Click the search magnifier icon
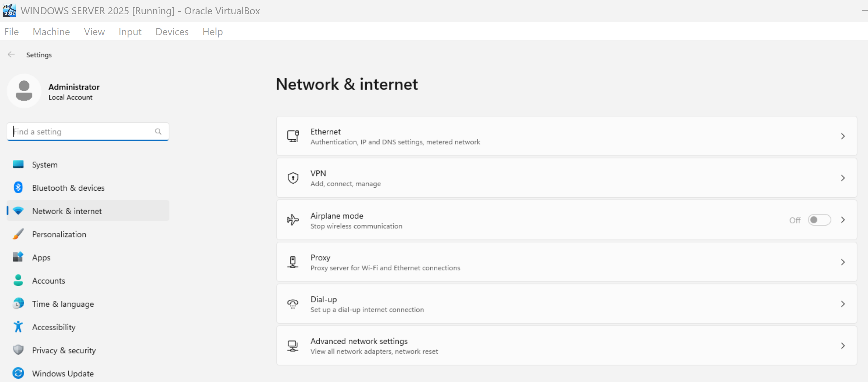The width and height of the screenshot is (868, 382). (x=158, y=131)
